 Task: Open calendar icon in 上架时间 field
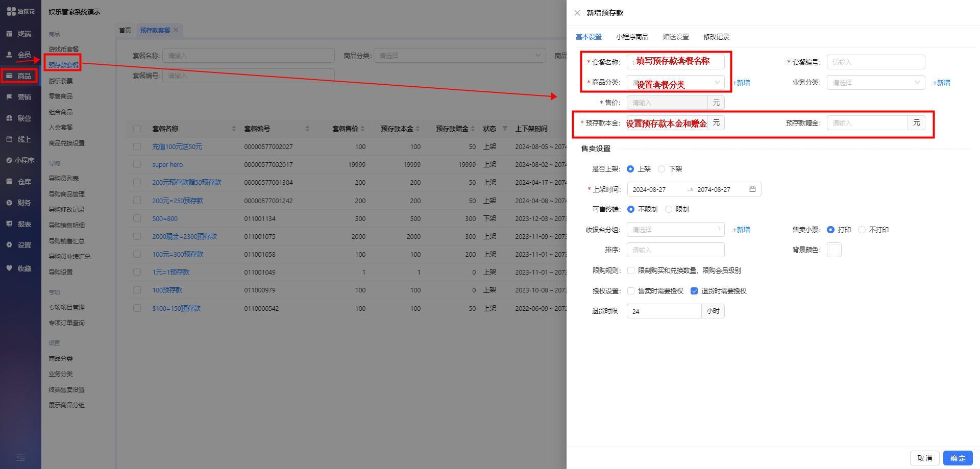coord(752,189)
